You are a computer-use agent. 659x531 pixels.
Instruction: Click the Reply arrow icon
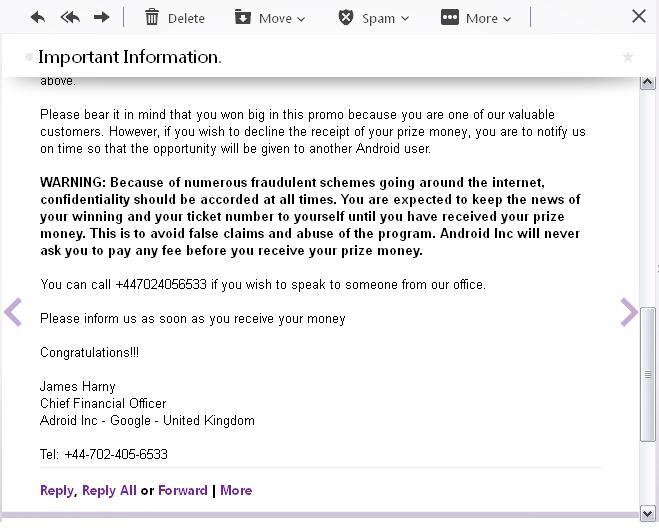(38, 17)
